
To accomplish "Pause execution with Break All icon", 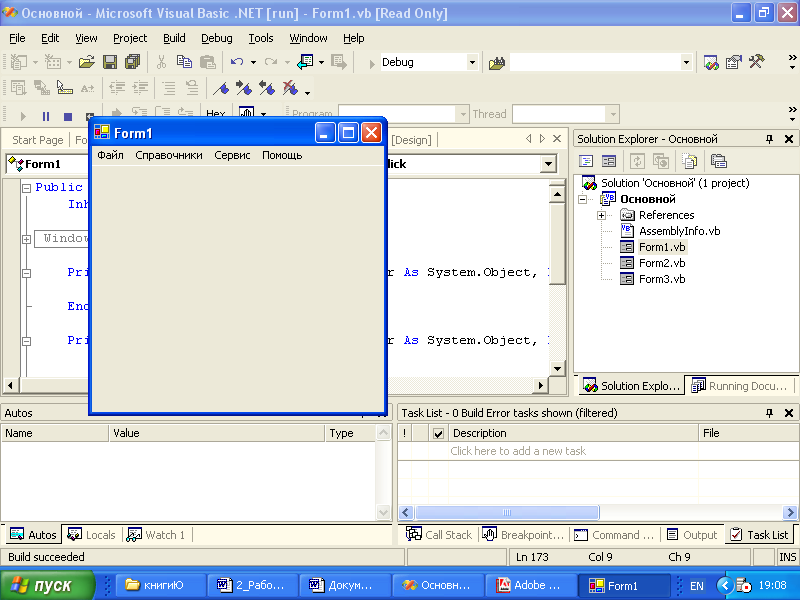I will [46, 116].
